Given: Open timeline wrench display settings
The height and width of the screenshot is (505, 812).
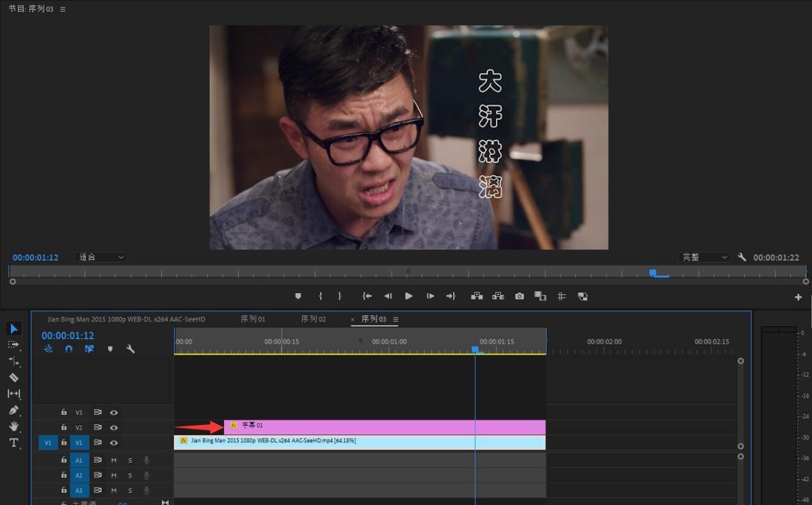Looking at the screenshot, I should (131, 349).
